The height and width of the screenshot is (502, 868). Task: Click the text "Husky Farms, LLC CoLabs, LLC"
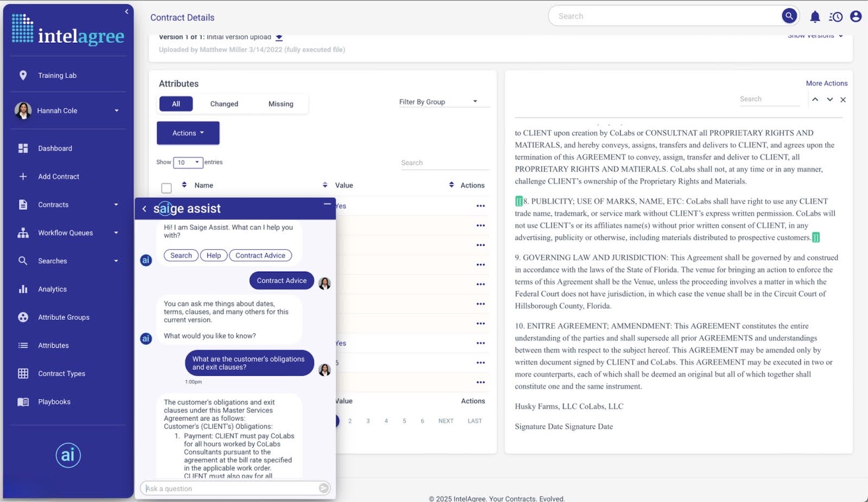pyautogui.click(x=569, y=406)
